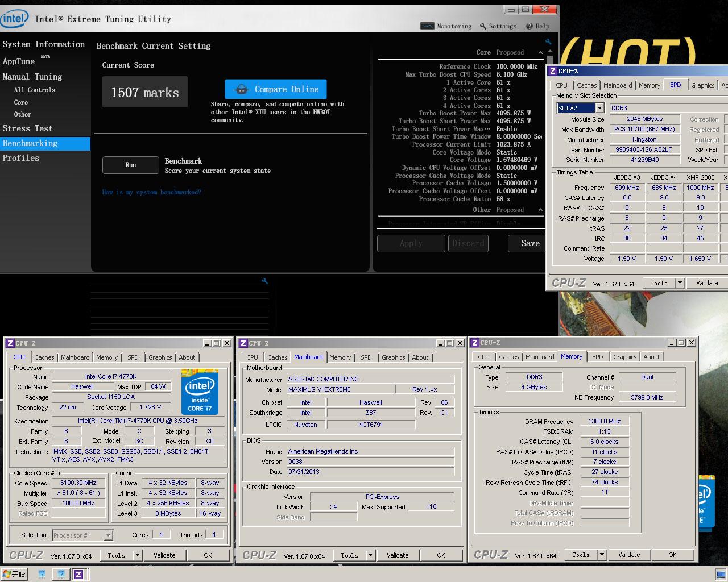Switch to Caches tab in CPU window
Viewport: 728px width, 582px height.
[44, 357]
